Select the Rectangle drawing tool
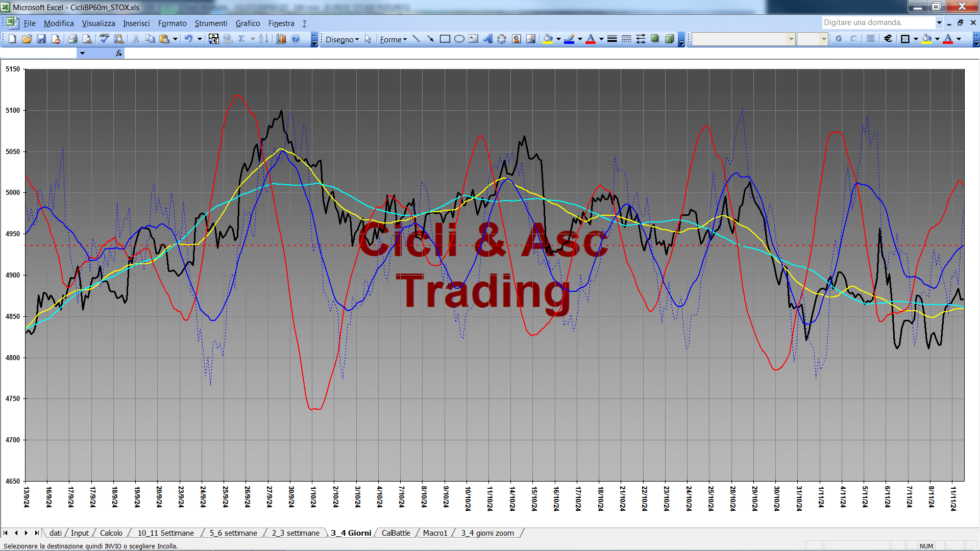The image size is (980, 551). [x=445, y=39]
